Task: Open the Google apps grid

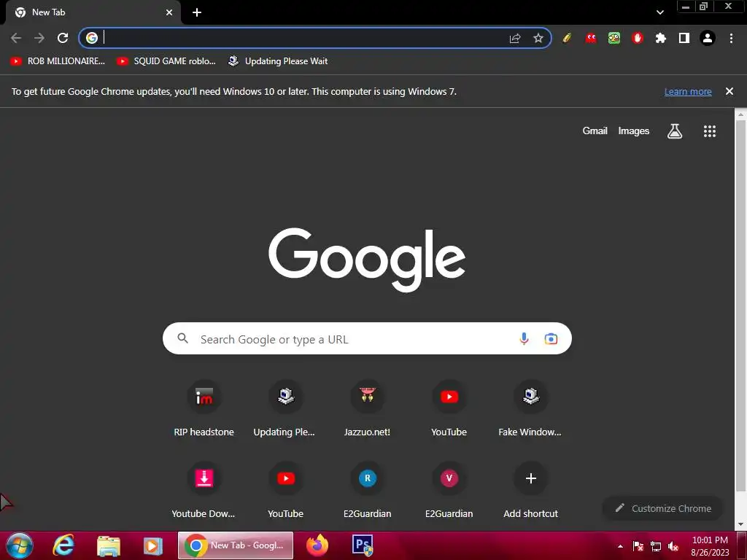Action: tap(709, 131)
